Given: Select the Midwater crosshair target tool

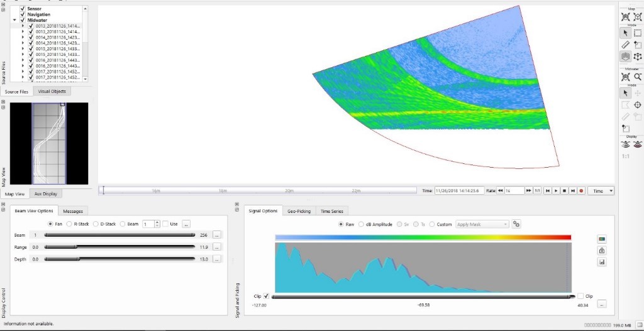Looking at the screenshot, I should tap(638, 105).
